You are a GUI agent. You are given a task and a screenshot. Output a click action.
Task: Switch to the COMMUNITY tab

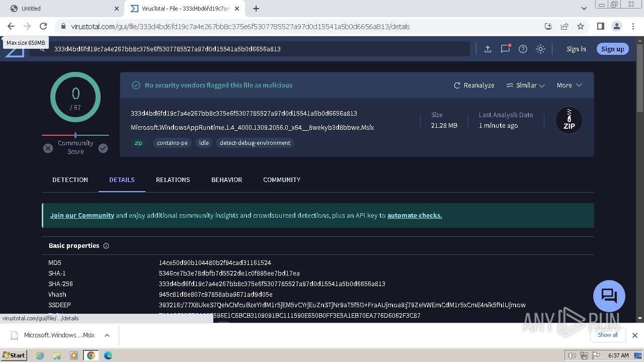click(281, 179)
